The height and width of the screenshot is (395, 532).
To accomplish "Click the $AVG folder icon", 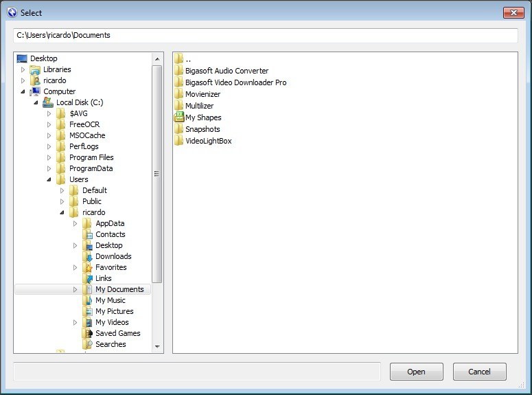I will (x=60, y=113).
